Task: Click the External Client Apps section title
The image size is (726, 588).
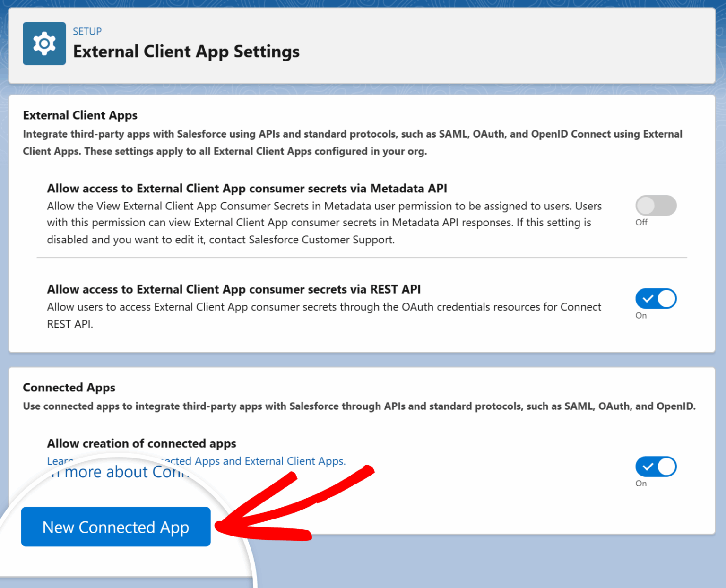Action: click(x=80, y=115)
